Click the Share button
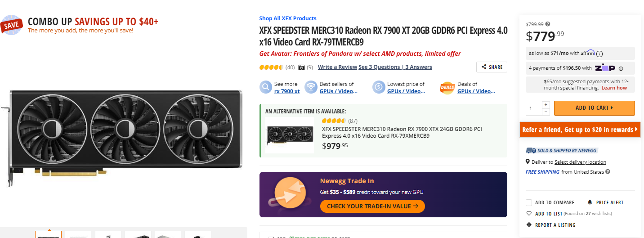The height and width of the screenshot is (238, 644). click(x=492, y=67)
